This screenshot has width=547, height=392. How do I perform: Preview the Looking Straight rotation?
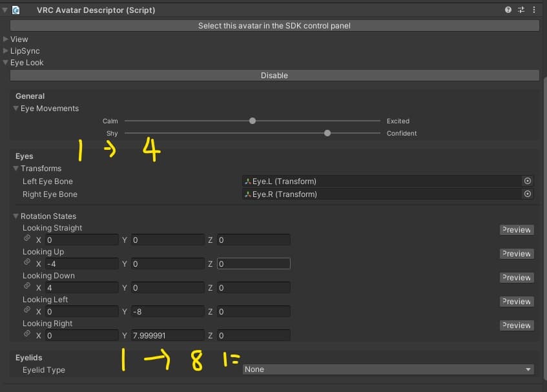[x=517, y=230]
